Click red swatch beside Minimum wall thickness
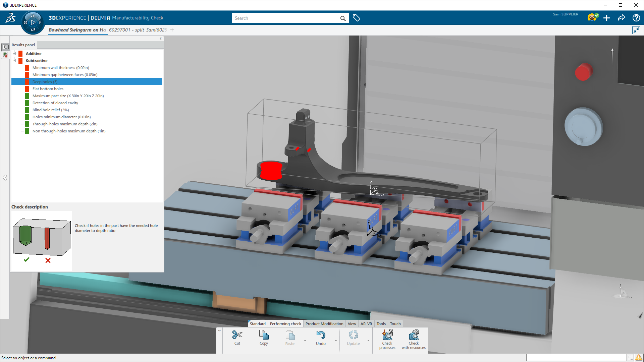The width and height of the screenshot is (644, 362). click(27, 68)
